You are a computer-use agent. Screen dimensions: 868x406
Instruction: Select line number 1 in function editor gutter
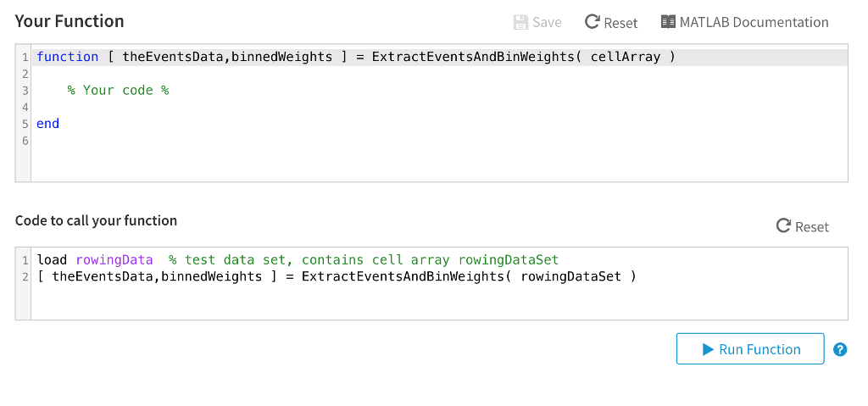pyautogui.click(x=25, y=57)
